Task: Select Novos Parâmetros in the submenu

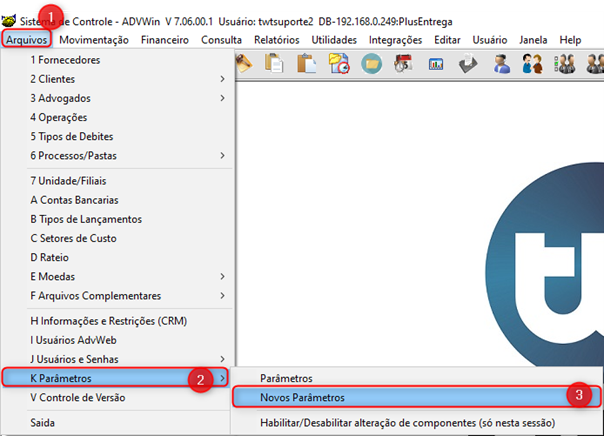Action: (417, 397)
